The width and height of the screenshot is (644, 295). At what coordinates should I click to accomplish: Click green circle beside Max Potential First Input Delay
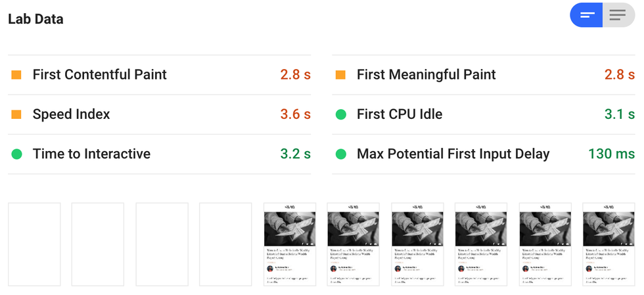pos(340,154)
